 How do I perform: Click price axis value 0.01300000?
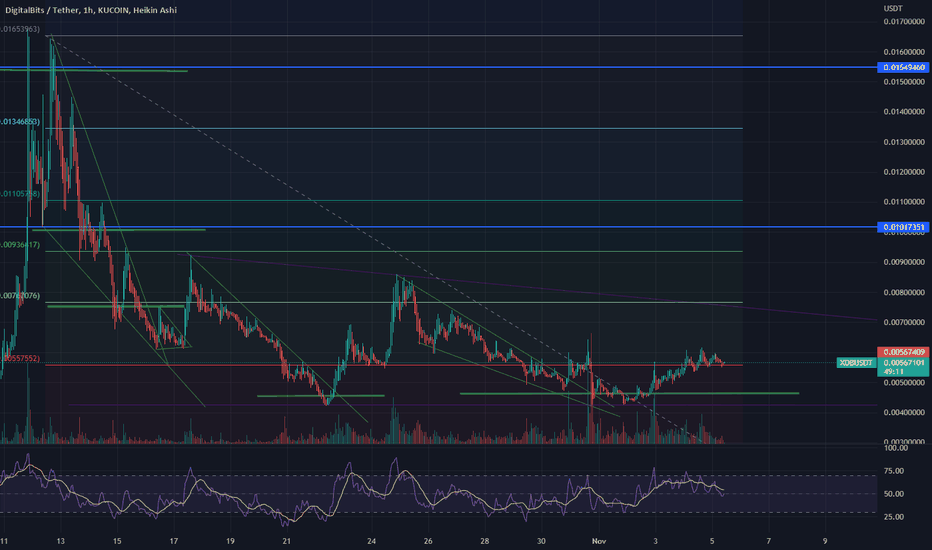(x=904, y=142)
